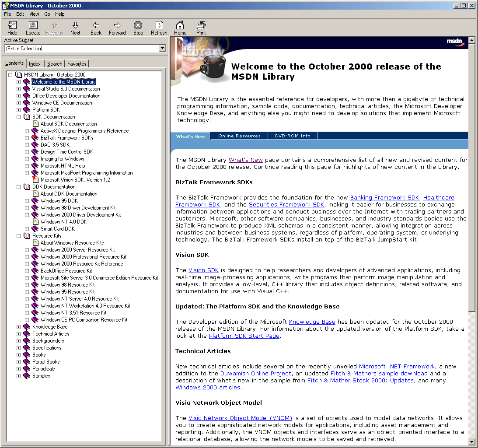Viewport: 478px width, 448px height.
Task: Click the book icon beside Visual Studio 6.0 Documentation
Action: pyautogui.click(x=27, y=89)
